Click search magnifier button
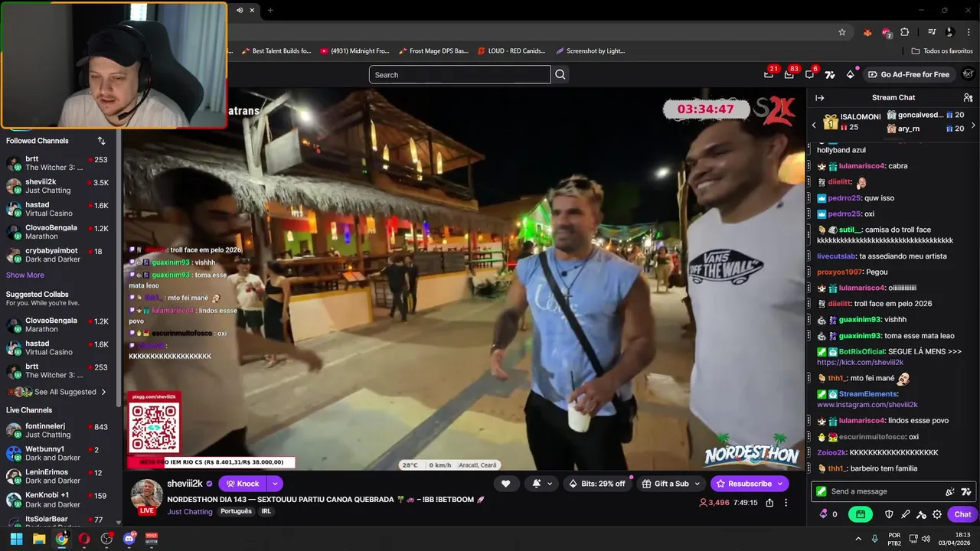Image resolution: width=980 pixels, height=551 pixels. [x=560, y=74]
